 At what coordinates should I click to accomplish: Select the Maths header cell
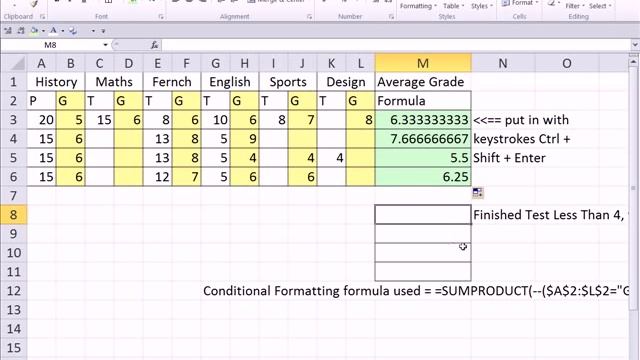click(x=114, y=82)
